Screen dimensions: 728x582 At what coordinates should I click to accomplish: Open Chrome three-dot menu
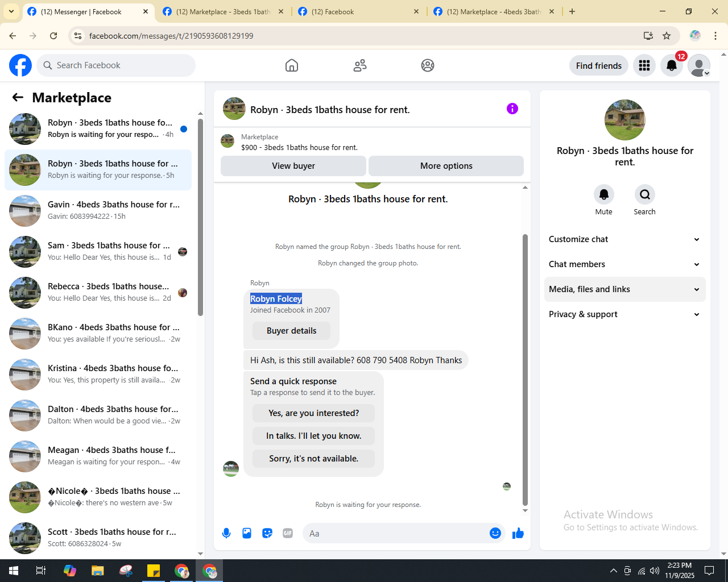(x=715, y=36)
